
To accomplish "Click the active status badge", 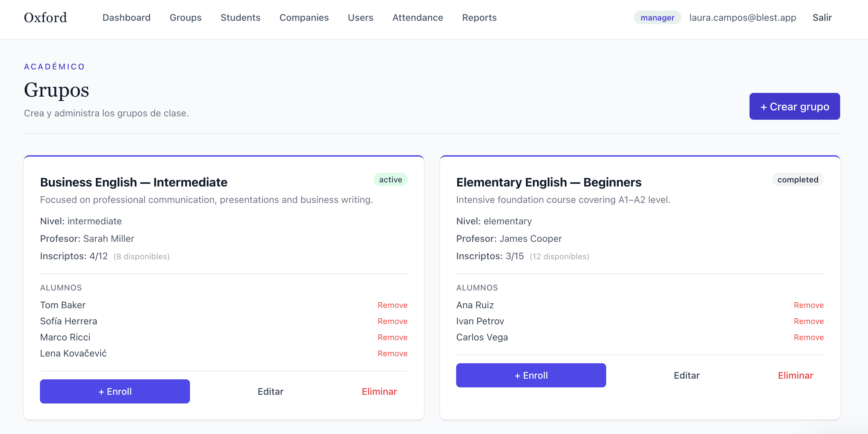I will pos(390,179).
